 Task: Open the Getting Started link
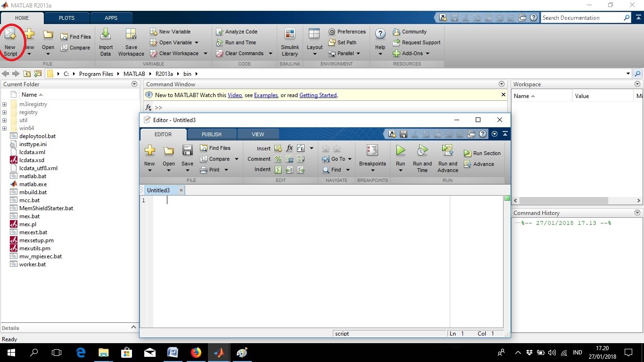(x=318, y=95)
